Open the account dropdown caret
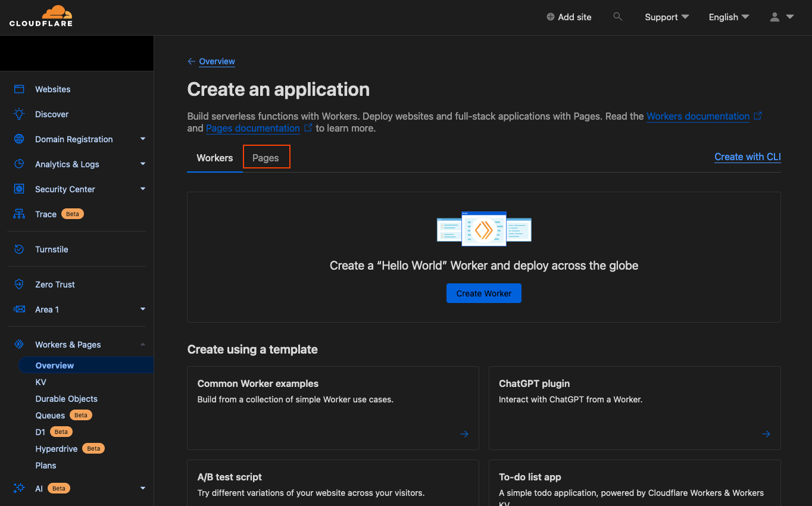The image size is (812, 506). pyautogui.click(x=790, y=17)
